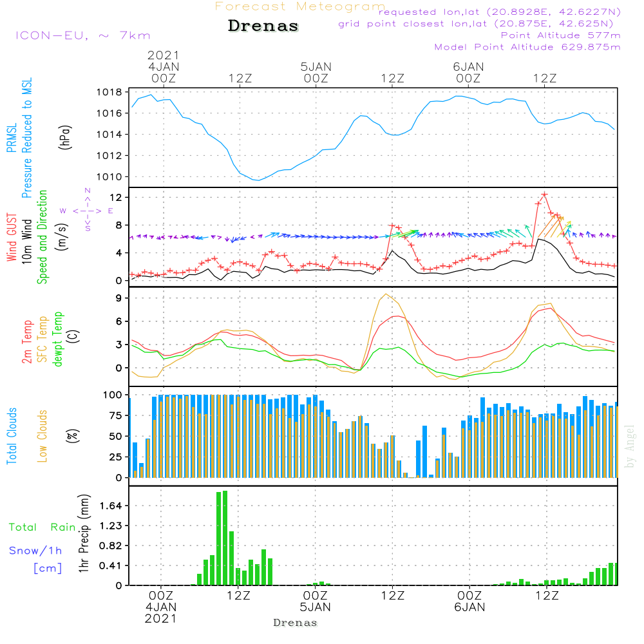The image size is (644, 644).
Task: Click the Total Clouds label
Action: coord(12,436)
